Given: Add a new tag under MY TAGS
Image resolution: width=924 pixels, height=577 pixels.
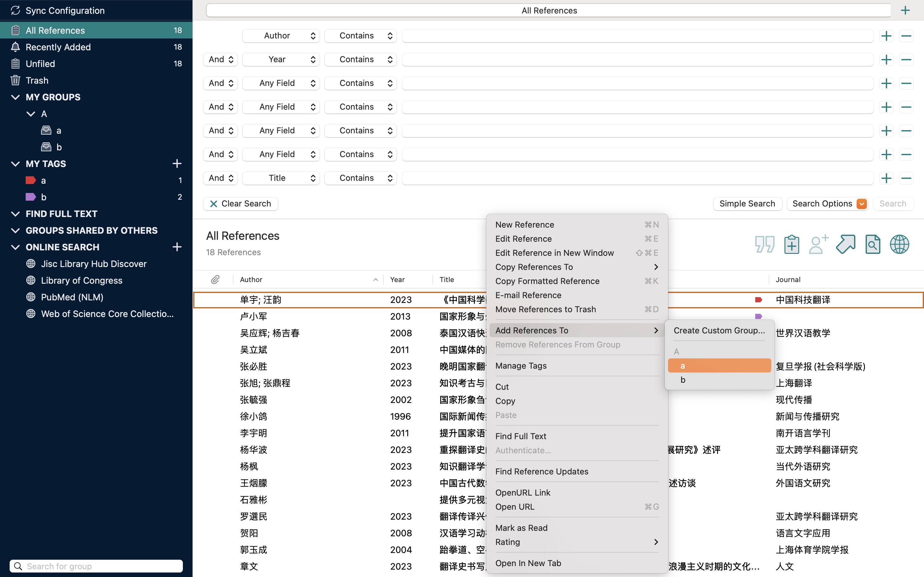Looking at the screenshot, I should pyautogui.click(x=177, y=164).
